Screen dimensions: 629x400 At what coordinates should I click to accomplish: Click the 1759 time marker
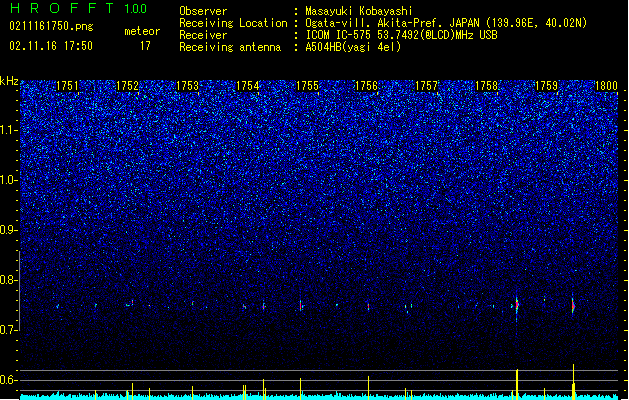click(x=546, y=86)
